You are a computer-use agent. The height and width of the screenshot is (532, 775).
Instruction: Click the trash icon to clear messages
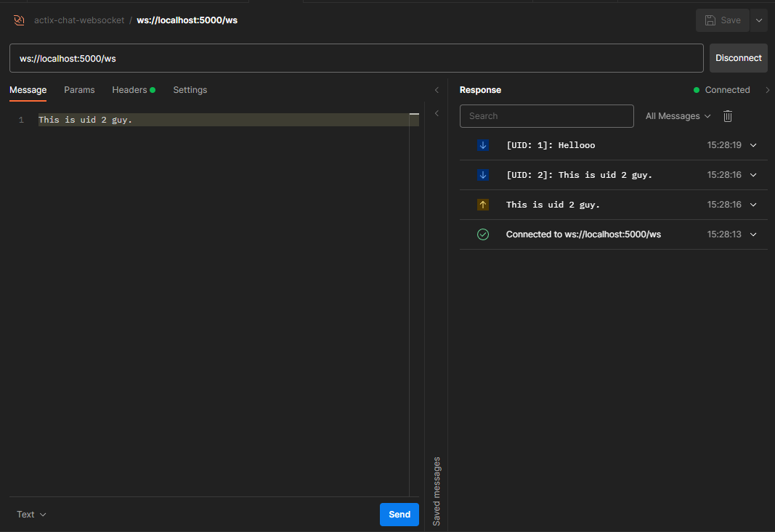[728, 116]
